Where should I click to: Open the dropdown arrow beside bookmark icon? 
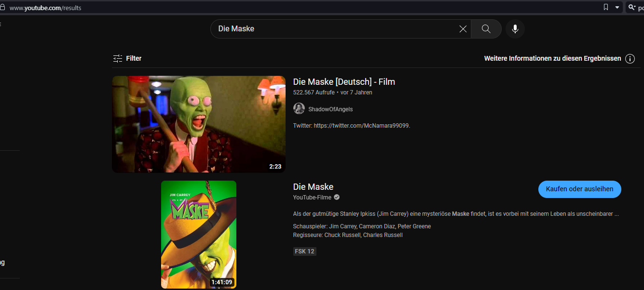[617, 7]
